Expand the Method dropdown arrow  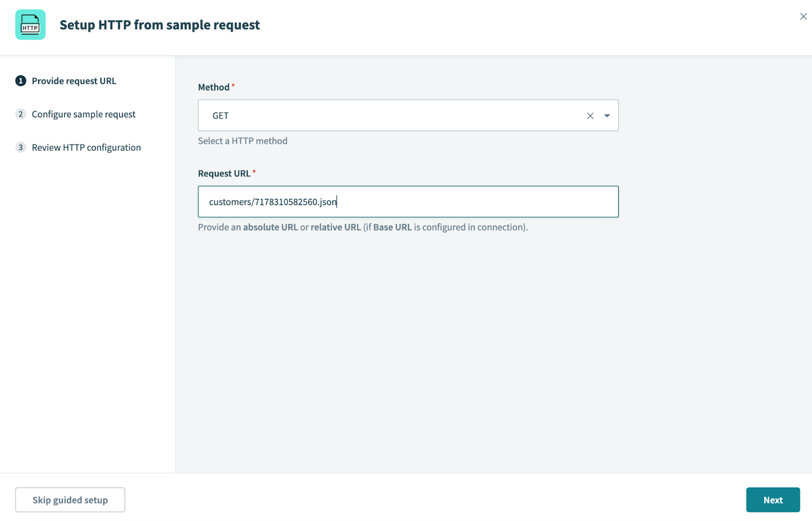pyautogui.click(x=607, y=116)
